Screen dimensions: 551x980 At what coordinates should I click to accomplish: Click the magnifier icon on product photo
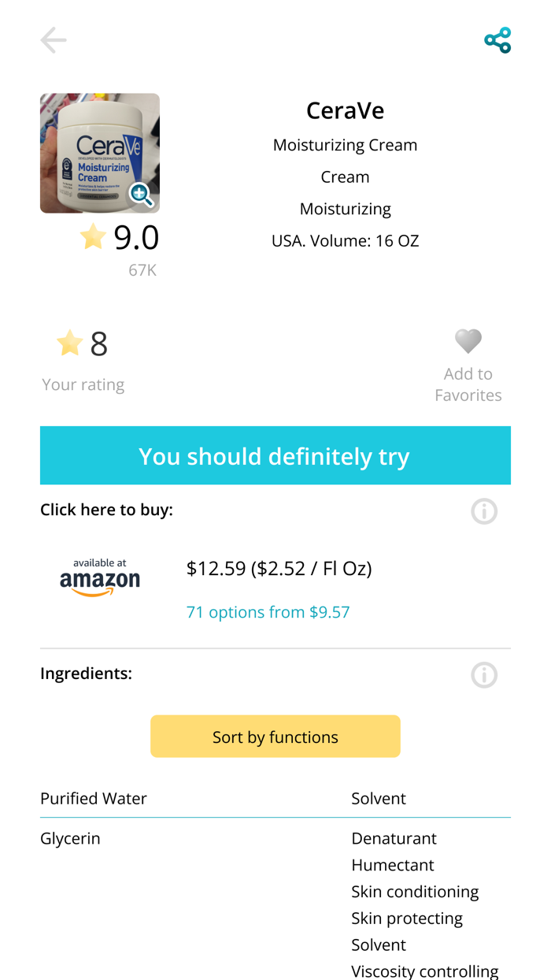[x=141, y=195]
